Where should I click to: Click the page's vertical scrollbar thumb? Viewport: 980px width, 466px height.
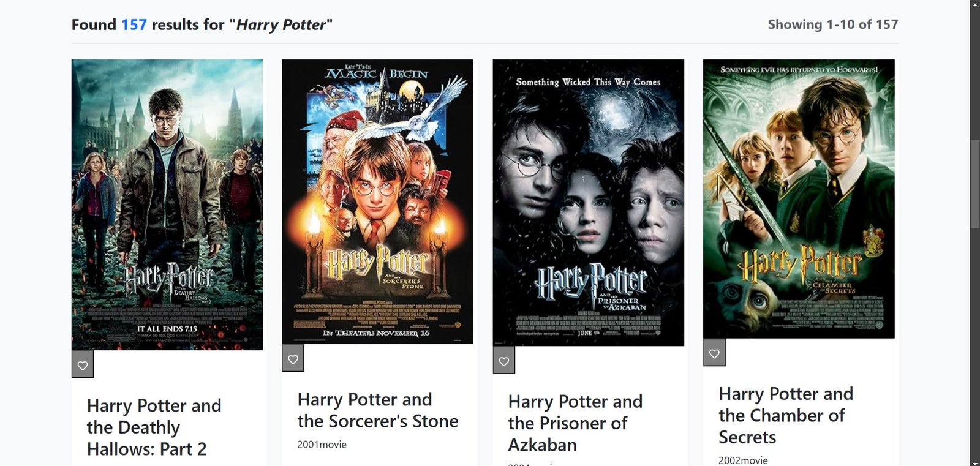click(x=974, y=184)
